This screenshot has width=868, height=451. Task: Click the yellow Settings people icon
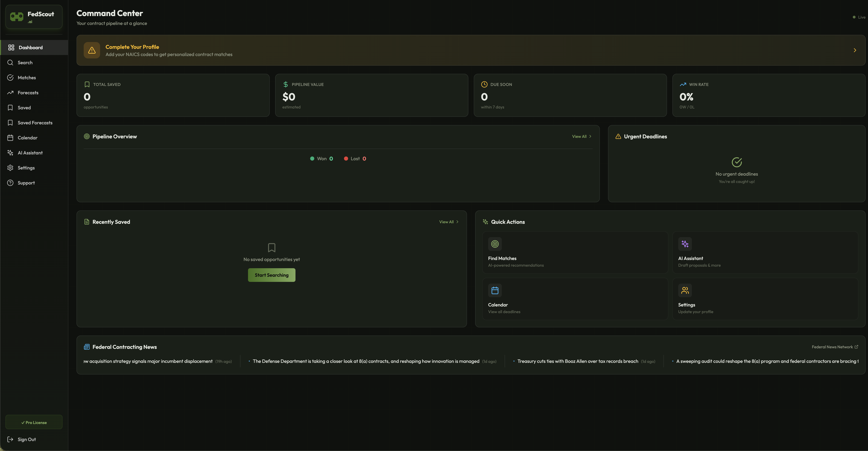pyautogui.click(x=685, y=290)
